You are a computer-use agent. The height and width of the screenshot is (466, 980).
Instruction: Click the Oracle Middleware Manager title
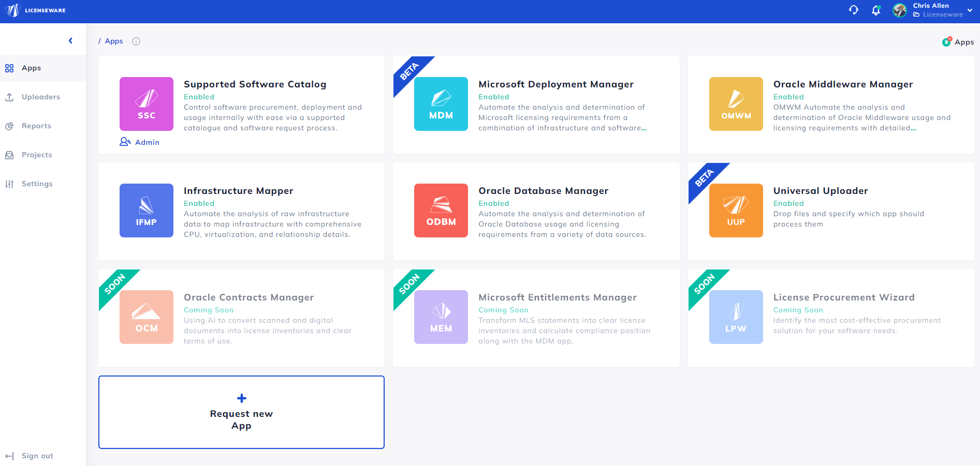click(x=843, y=84)
